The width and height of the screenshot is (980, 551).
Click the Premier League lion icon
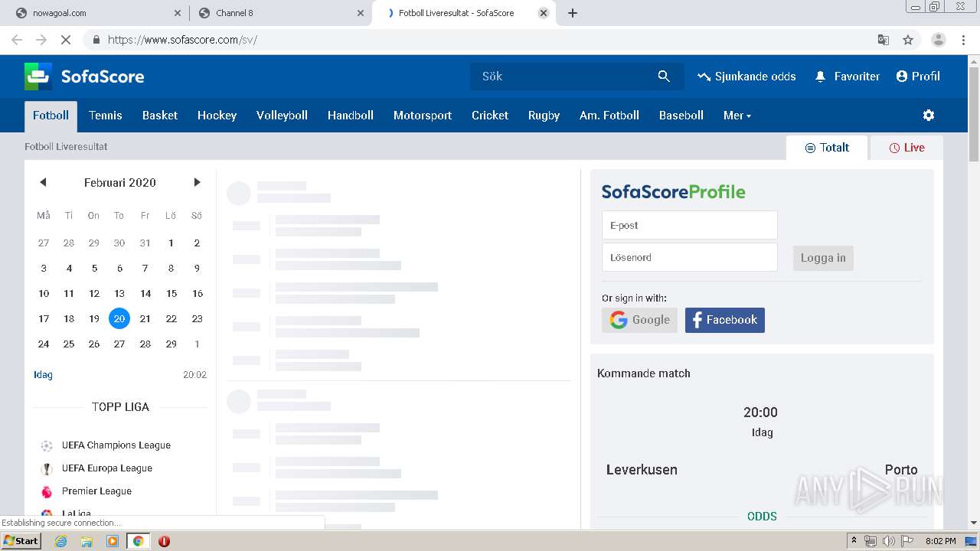pos(47,491)
